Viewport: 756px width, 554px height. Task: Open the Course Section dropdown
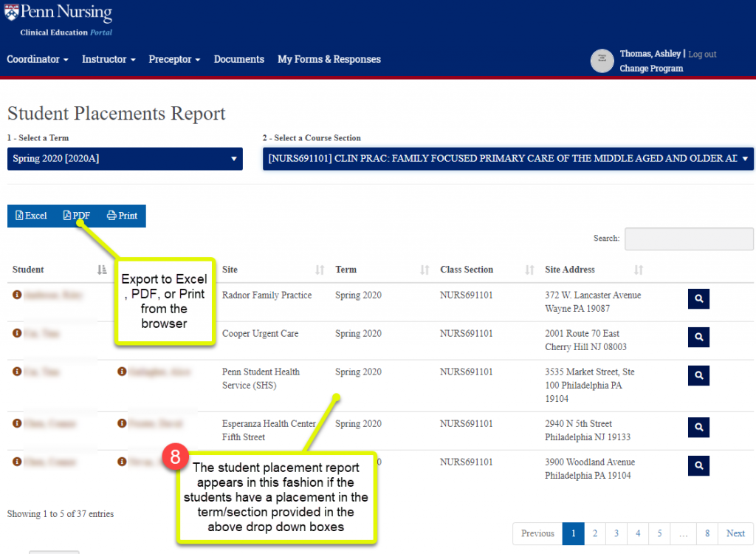click(508, 159)
